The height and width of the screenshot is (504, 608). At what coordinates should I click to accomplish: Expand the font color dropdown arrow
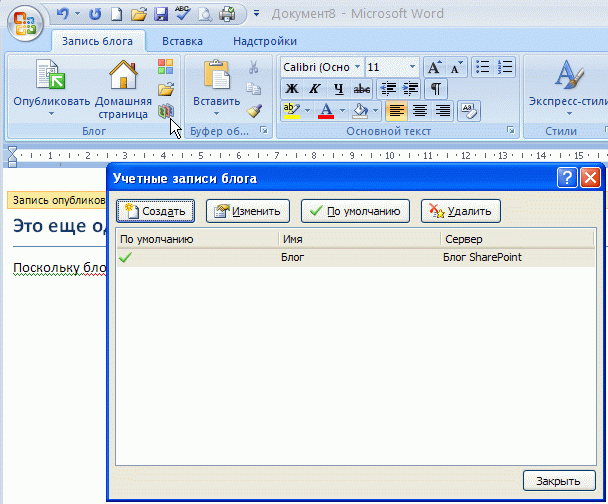[x=341, y=110]
